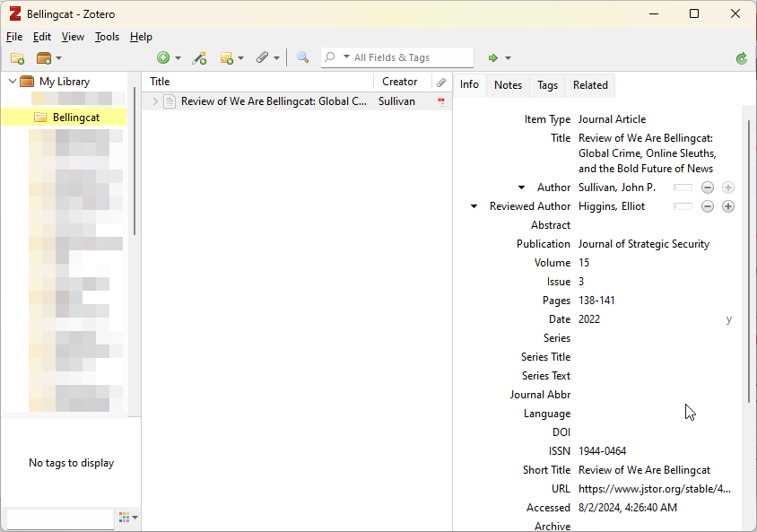Click the Date value 2022
The width and height of the screenshot is (757, 532).
click(x=589, y=319)
